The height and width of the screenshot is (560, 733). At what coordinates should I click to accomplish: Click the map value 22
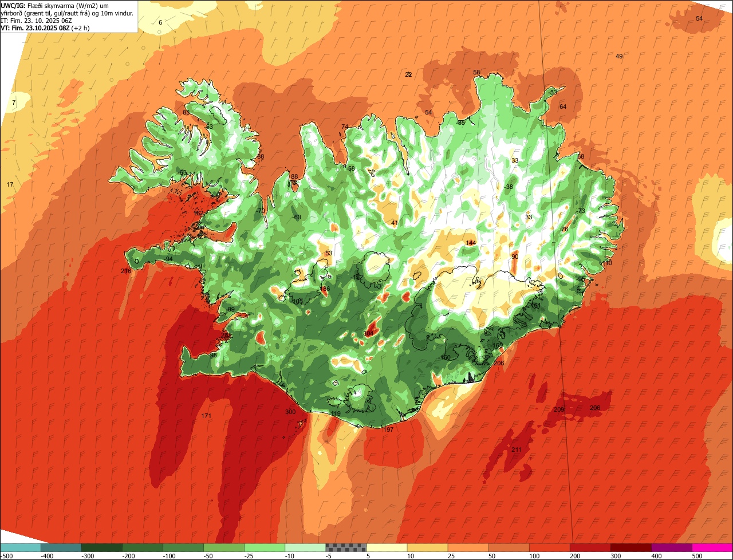pos(408,74)
